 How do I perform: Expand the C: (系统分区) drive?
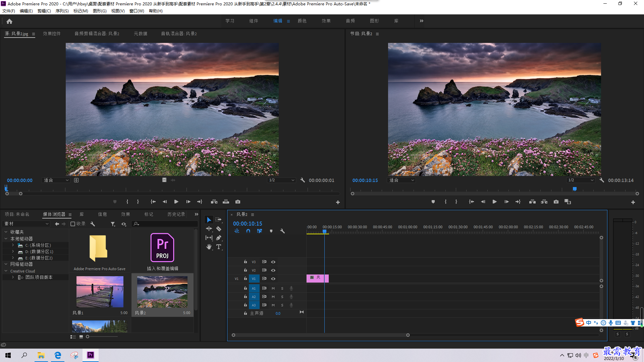(13, 245)
